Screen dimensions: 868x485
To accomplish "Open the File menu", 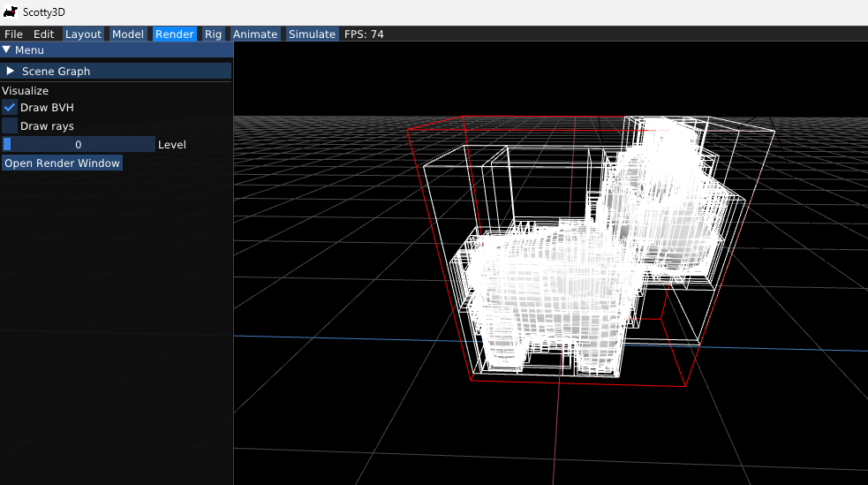I will [x=13, y=34].
